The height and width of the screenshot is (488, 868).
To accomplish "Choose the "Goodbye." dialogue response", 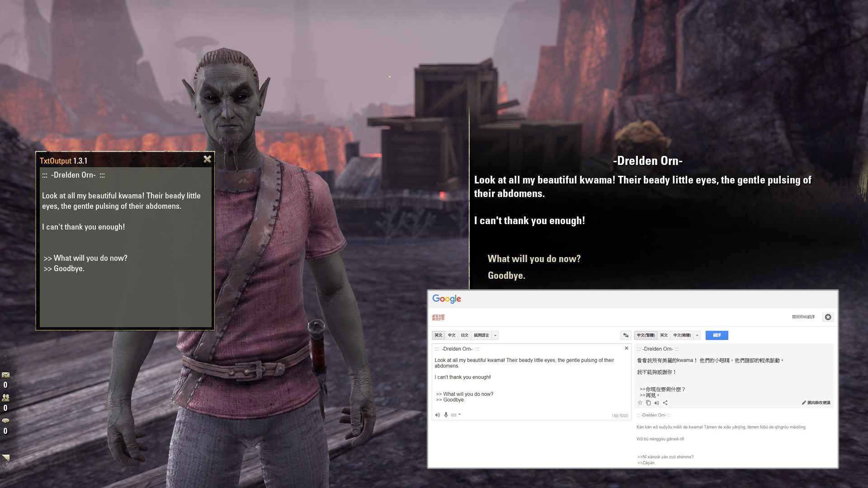I will tap(506, 276).
